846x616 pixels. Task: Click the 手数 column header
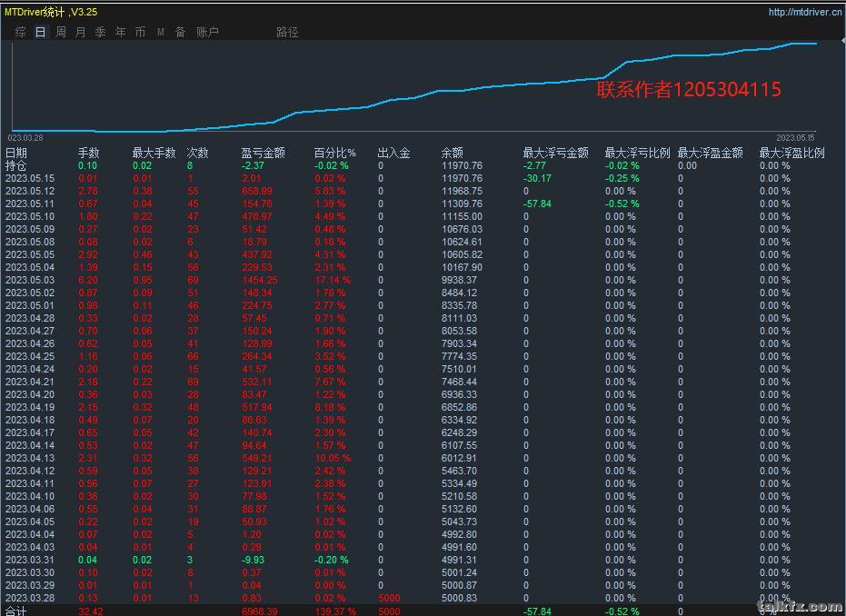coord(88,153)
